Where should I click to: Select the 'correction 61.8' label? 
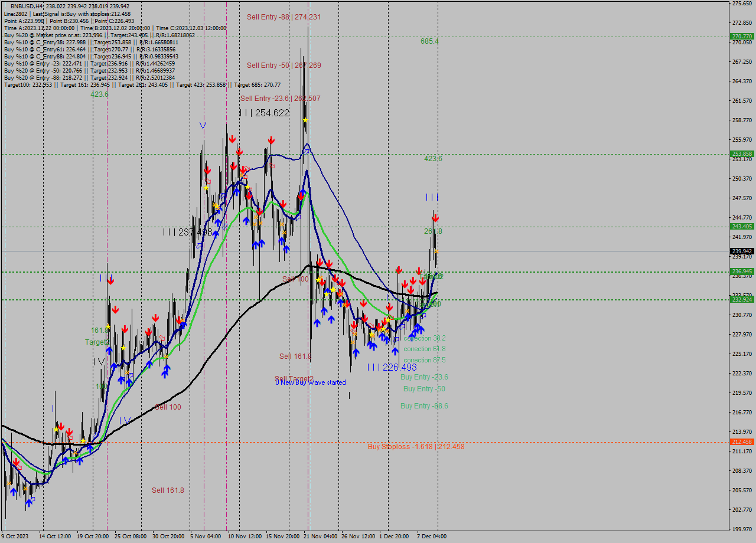tap(424, 349)
